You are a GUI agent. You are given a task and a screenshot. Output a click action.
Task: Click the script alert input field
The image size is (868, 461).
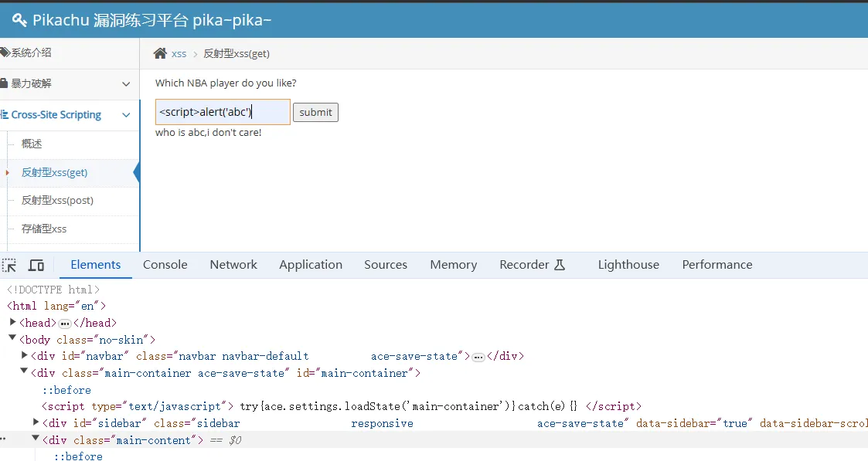coord(223,112)
